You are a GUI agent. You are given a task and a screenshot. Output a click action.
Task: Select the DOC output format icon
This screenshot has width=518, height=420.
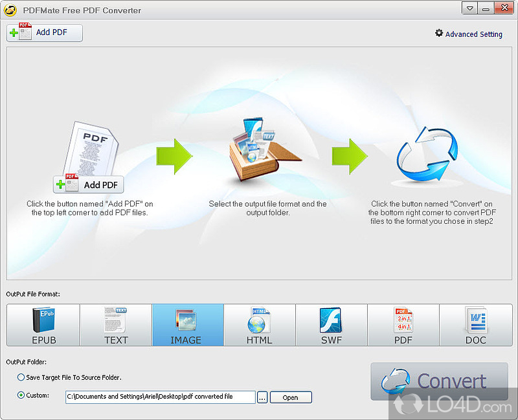(475, 325)
